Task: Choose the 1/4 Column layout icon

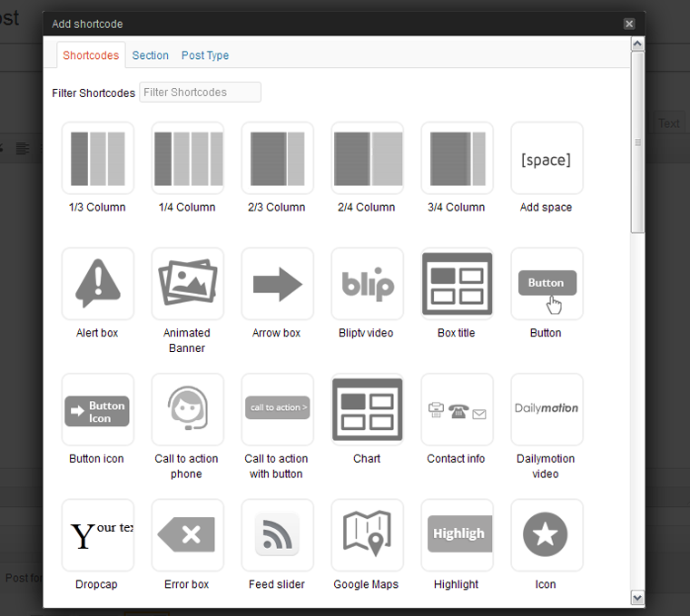Action: 187,158
